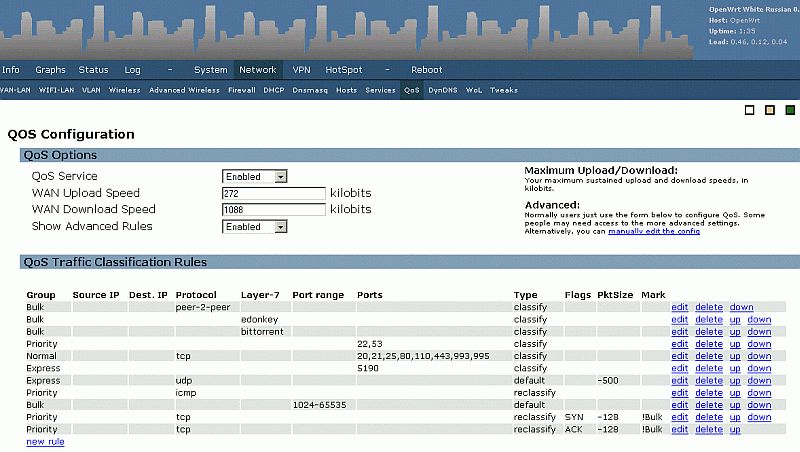Edit the Express udp rule

click(680, 381)
